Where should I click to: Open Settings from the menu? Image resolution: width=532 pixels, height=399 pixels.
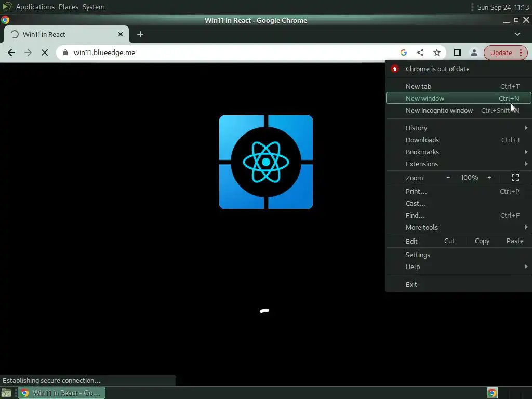tap(459, 255)
